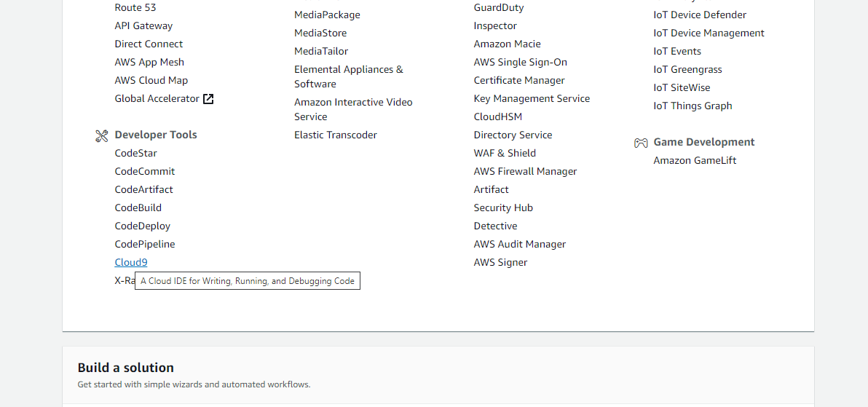
Task: Open Amazon GameLift
Action: (695, 161)
